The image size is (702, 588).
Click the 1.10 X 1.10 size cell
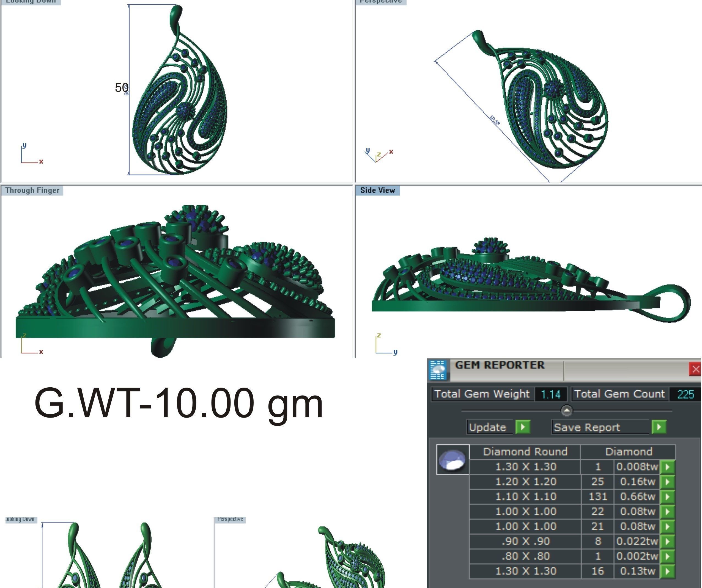(x=525, y=497)
